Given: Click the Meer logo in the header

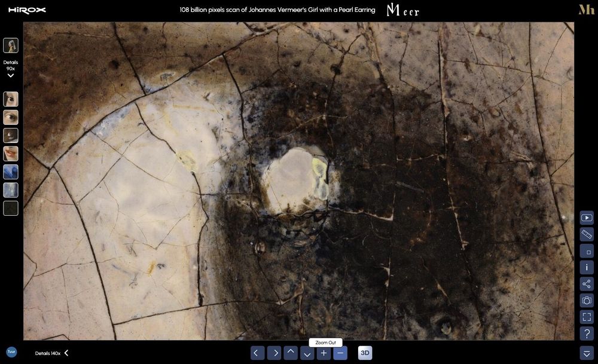Looking at the screenshot, I should coord(402,10).
